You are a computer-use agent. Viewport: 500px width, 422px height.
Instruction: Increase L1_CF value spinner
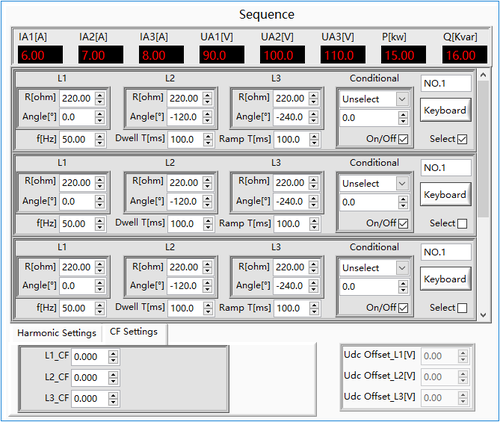point(113,353)
